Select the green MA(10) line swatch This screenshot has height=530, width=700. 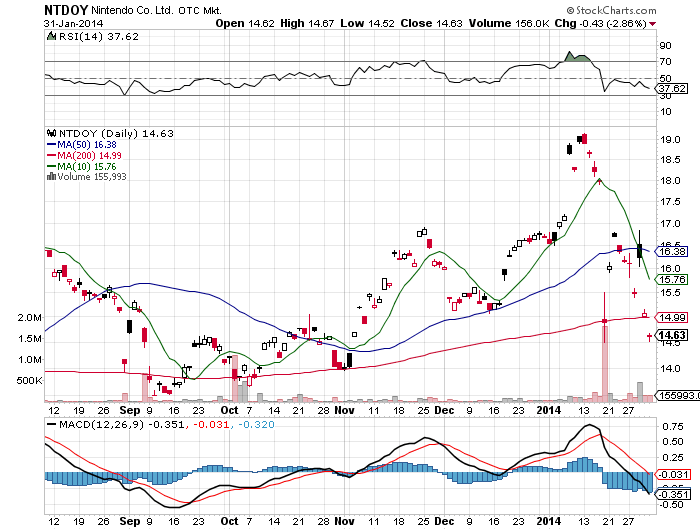52,167
